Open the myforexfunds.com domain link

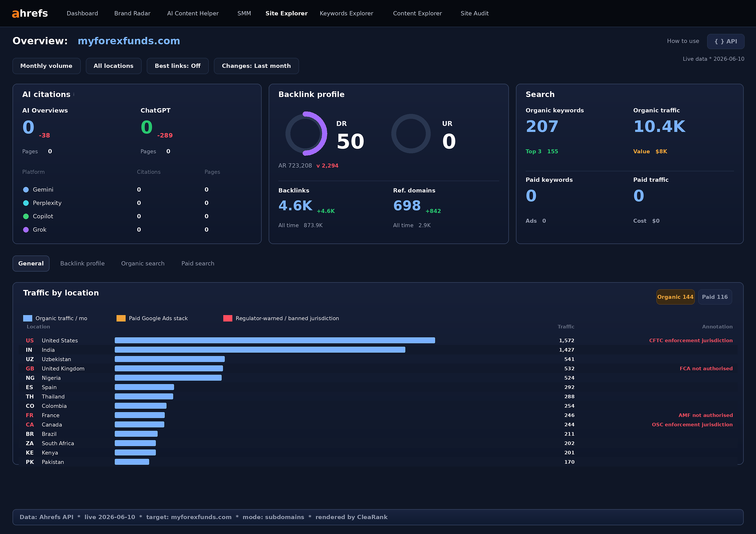(x=129, y=41)
